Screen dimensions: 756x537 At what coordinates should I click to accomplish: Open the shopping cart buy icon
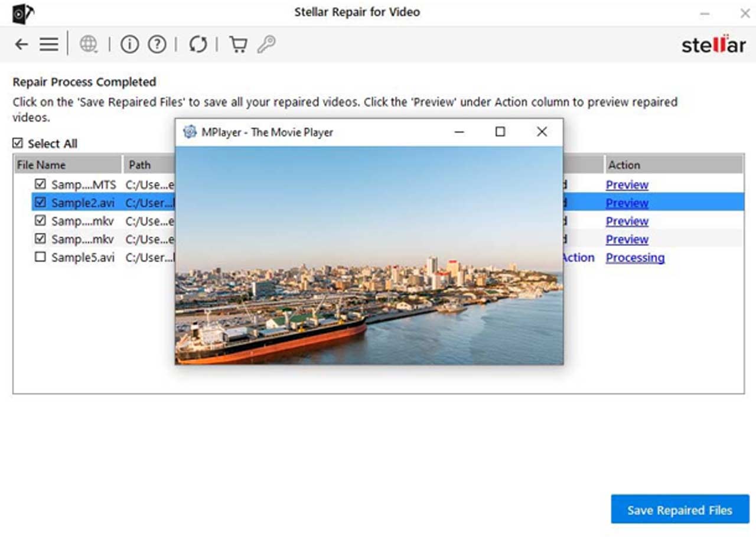point(238,44)
